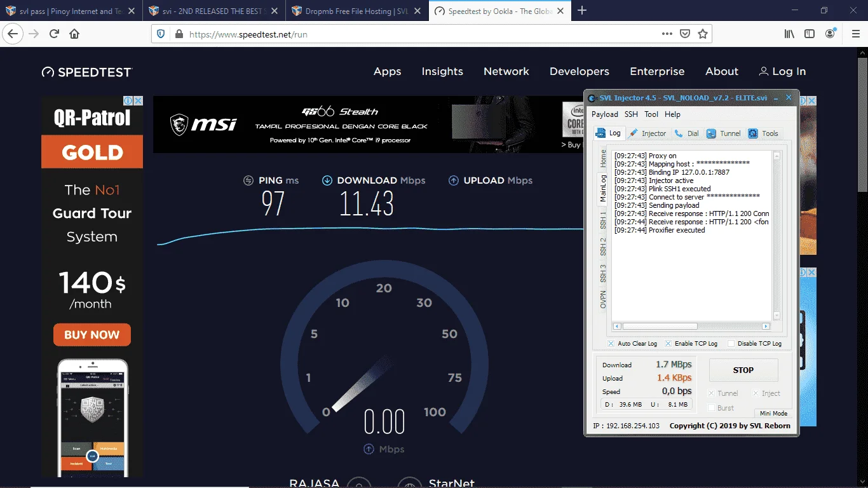This screenshot has width=868, height=488.
Task: Close the QR-Patrol ad with its X
Action: pyautogui.click(x=138, y=101)
